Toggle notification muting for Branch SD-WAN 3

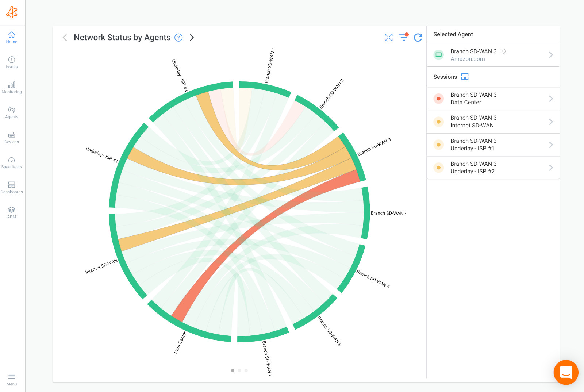pyautogui.click(x=504, y=51)
